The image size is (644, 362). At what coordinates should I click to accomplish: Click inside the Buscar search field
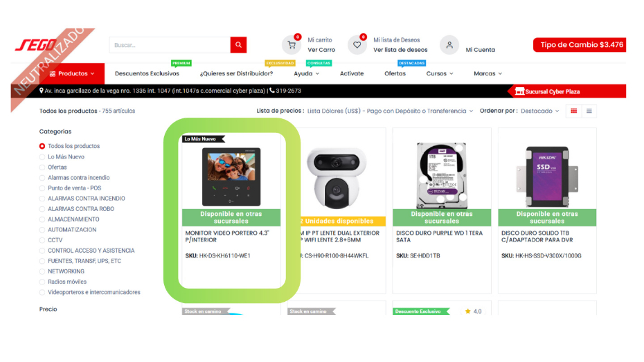pos(170,45)
